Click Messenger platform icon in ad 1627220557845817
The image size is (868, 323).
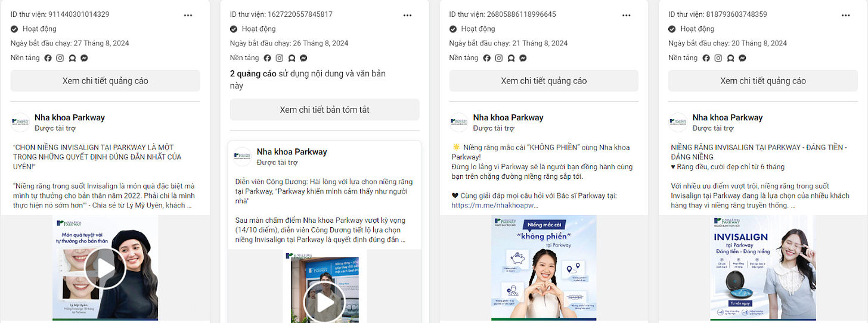tap(304, 58)
